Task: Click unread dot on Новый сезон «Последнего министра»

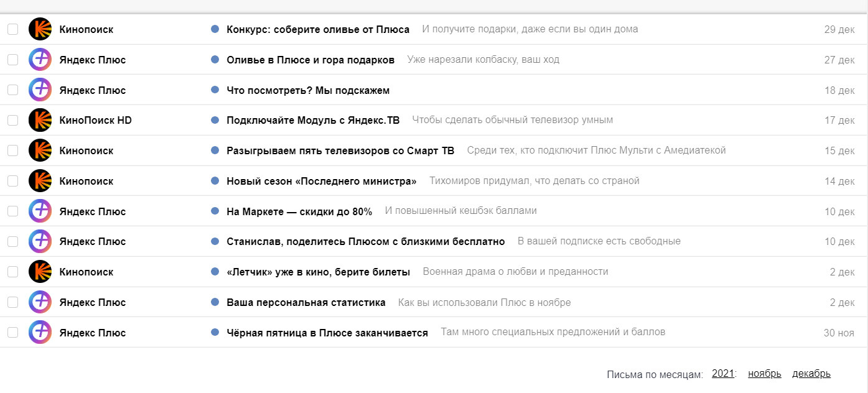Action: click(215, 181)
